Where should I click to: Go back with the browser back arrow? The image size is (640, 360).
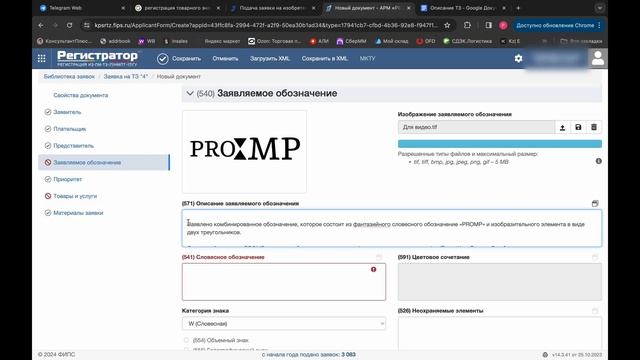(x=41, y=25)
